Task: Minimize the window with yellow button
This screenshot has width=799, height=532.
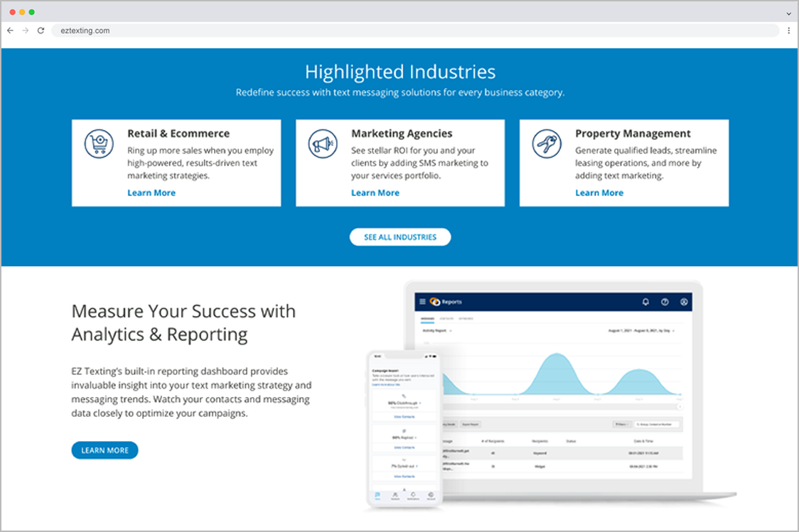Action: click(22, 12)
